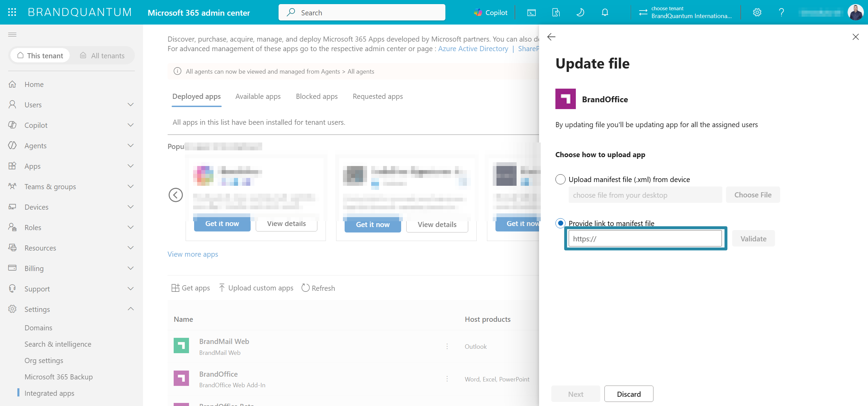Click the manifest URL input field
Image resolution: width=868 pixels, height=406 pixels.
tap(645, 239)
